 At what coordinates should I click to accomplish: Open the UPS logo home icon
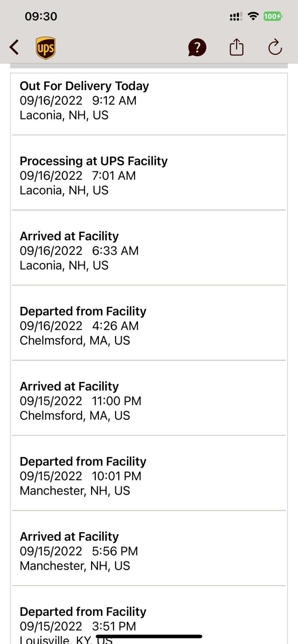tap(45, 48)
